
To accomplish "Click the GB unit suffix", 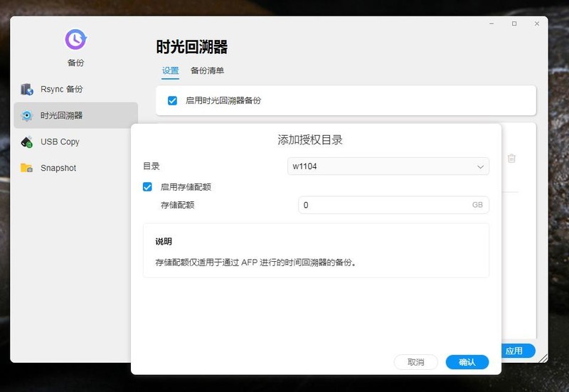I will (x=477, y=205).
